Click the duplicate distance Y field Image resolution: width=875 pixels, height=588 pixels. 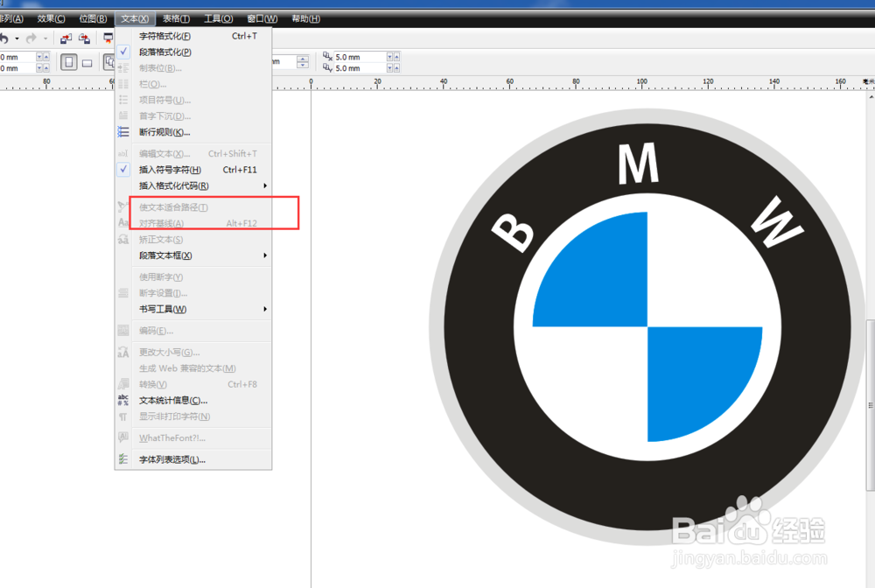[360, 68]
